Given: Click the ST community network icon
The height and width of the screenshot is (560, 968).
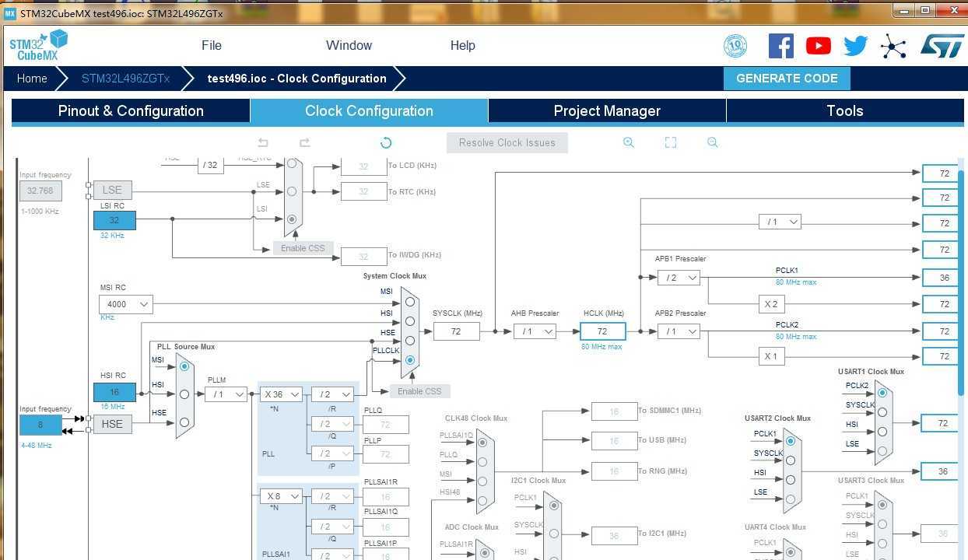Looking at the screenshot, I should tap(893, 47).
